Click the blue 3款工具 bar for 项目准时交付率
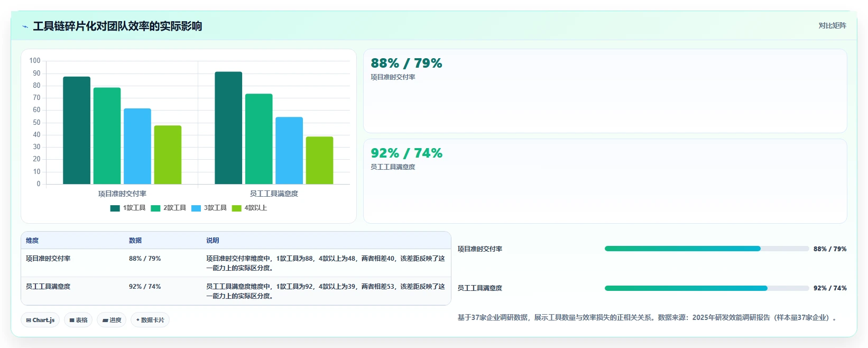This screenshot has height=348, width=868. point(137,146)
